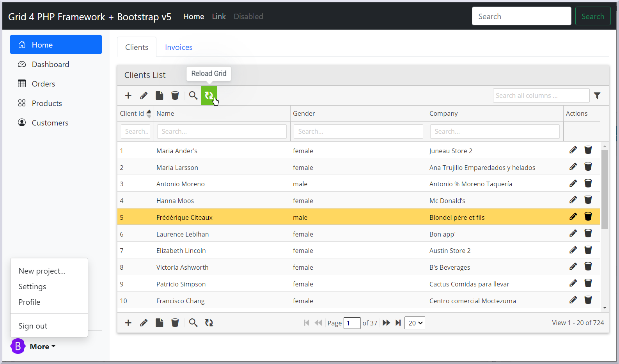Screen dimensions: 619x364
Task: Select Settings from the popup menu
Action: [x=32, y=286]
